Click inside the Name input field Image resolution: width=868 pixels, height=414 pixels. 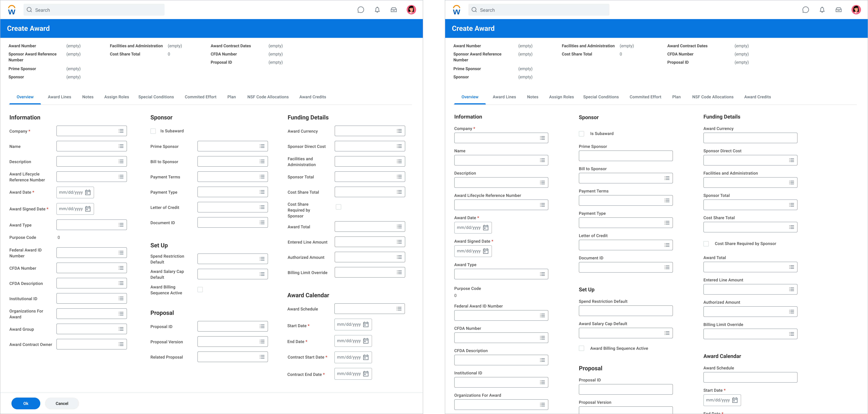[x=88, y=146]
